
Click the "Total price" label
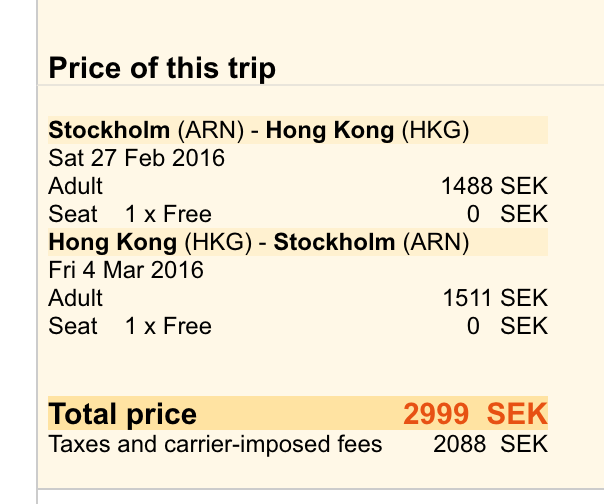click(123, 414)
